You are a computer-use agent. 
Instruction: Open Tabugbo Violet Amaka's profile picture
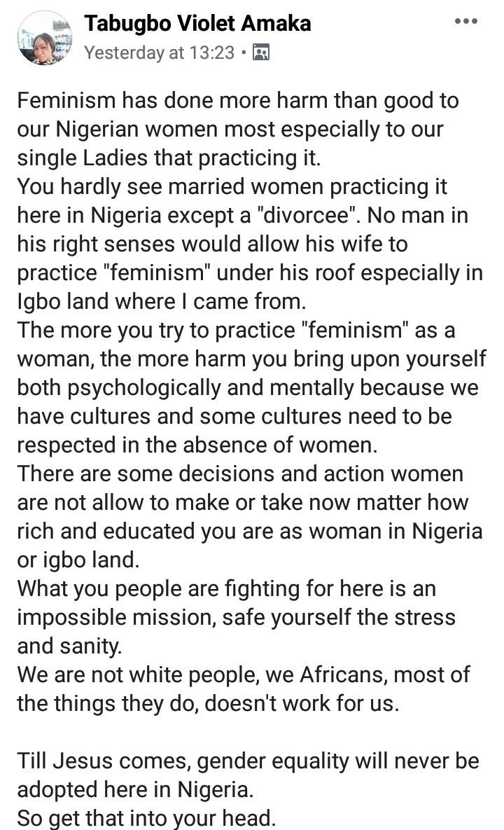tap(45, 38)
